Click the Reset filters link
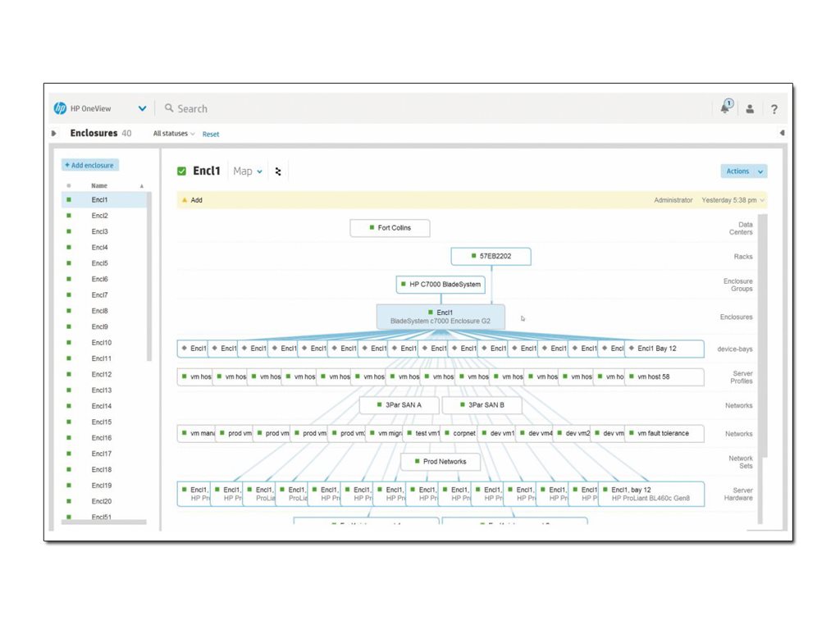The width and height of the screenshot is (840, 630). point(211,134)
